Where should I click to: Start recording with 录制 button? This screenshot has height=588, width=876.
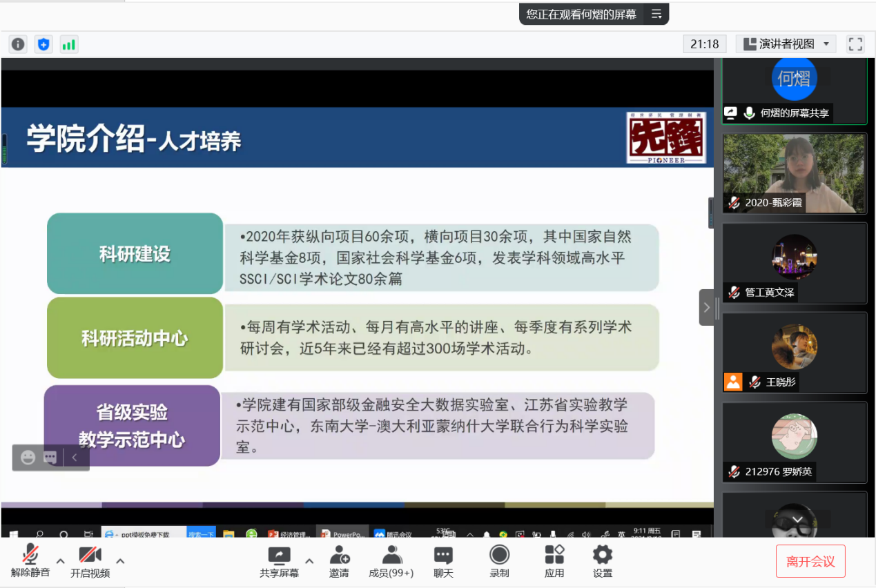coord(499,561)
